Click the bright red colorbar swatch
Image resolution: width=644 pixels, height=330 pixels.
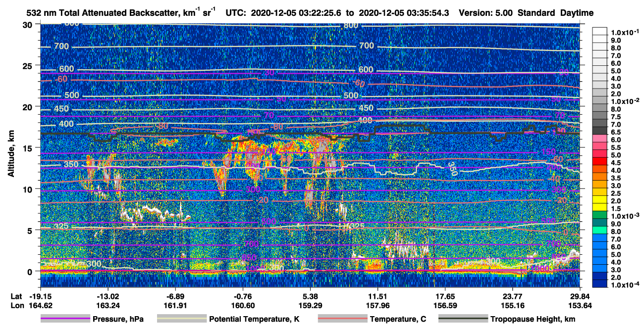tap(601, 161)
